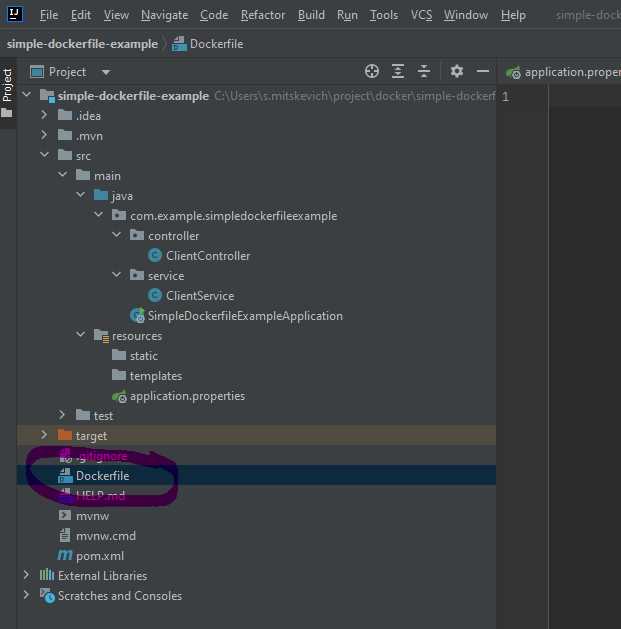Collapse the simple-dockerfile-example root node
This screenshot has width=621, height=629.
pos(27,95)
